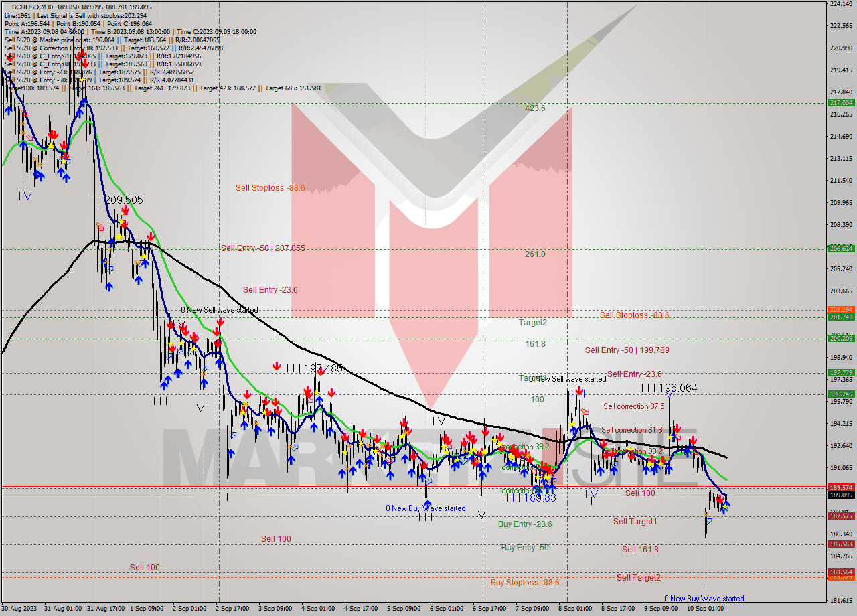Image resolution: width=857 pixels, height=616 pixels.
Task: Click the '261.8' Fibonacci level label
Action: coord(535,254)
